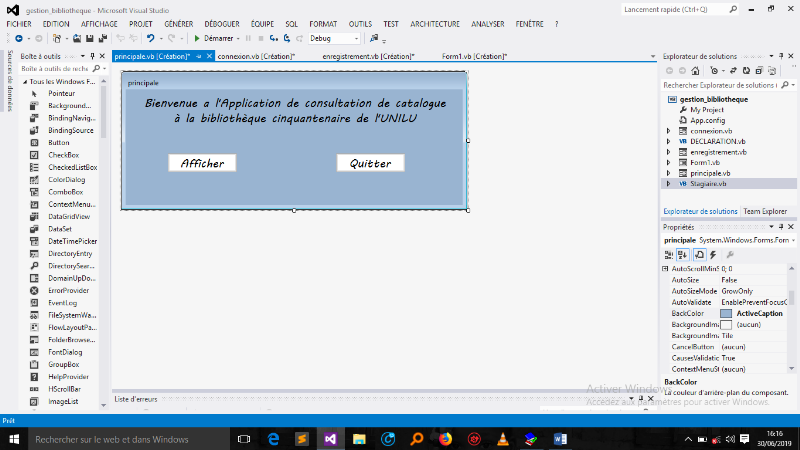Select the ImageList control in toolbox
The image size is (800, 450).
coord(63,402)
